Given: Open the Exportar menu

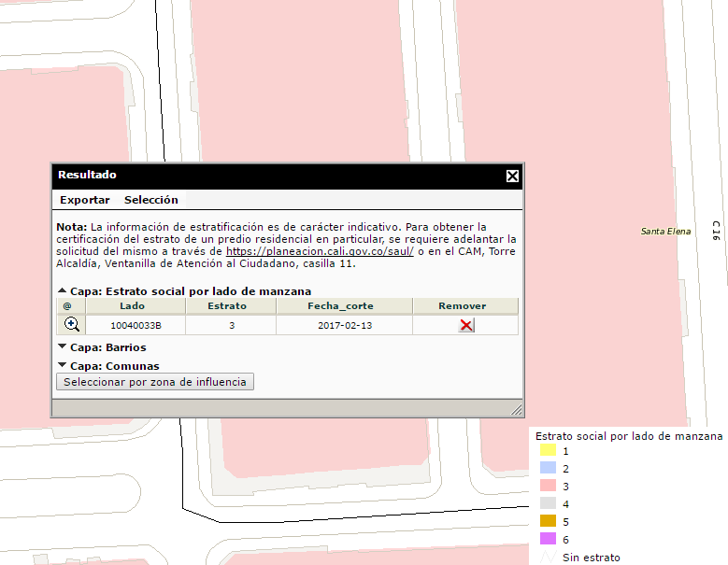Looking at the screenshot, I should (85, 200).
